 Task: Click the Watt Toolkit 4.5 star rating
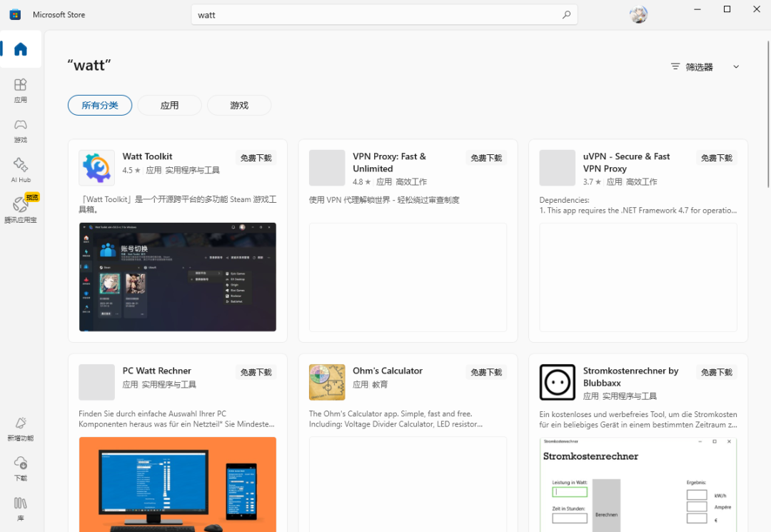[x=131, y=170]
